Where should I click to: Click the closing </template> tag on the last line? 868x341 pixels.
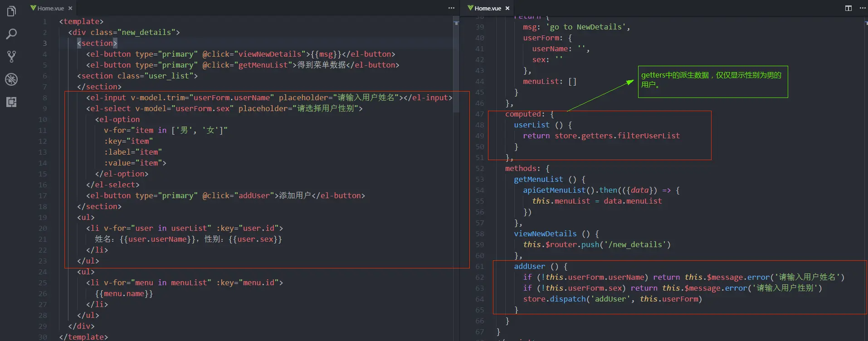pyautogui.click(x=83, y=337)
